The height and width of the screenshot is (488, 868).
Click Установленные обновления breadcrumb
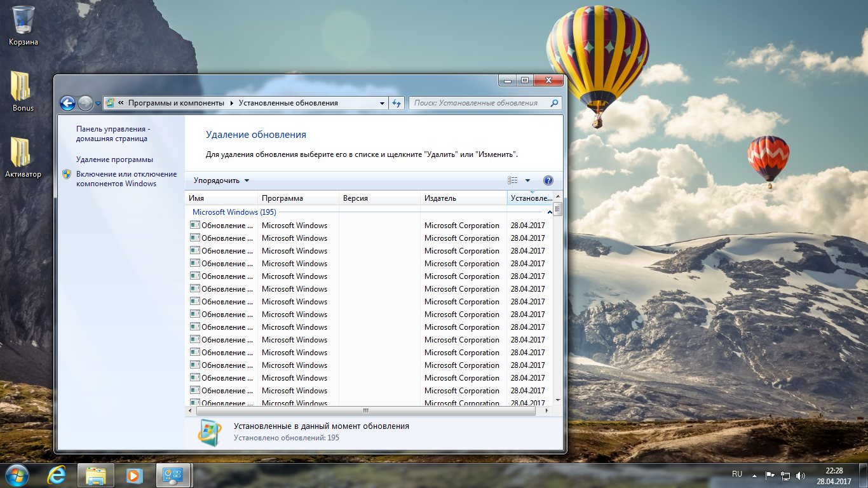(288, 103)
